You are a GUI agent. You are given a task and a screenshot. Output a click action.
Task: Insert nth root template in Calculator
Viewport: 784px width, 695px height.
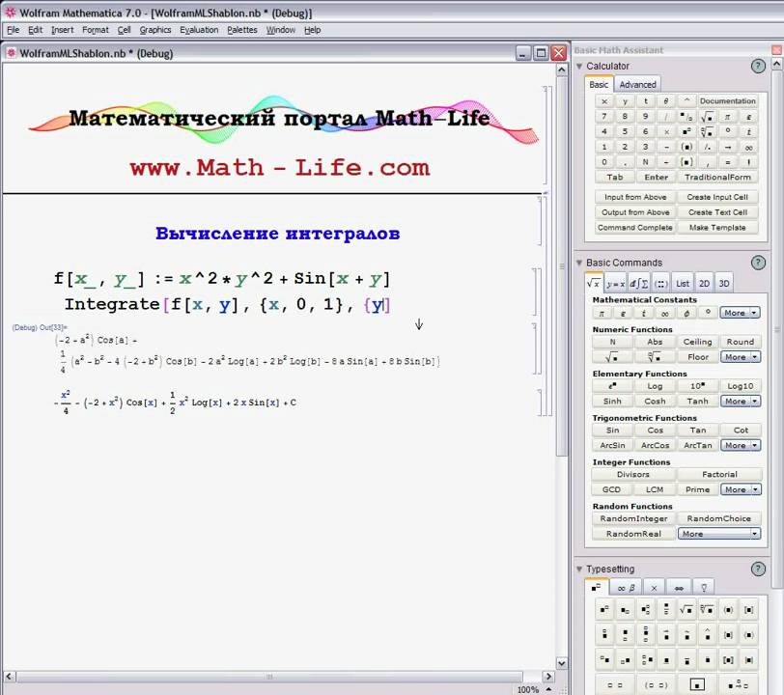point(707,131)
